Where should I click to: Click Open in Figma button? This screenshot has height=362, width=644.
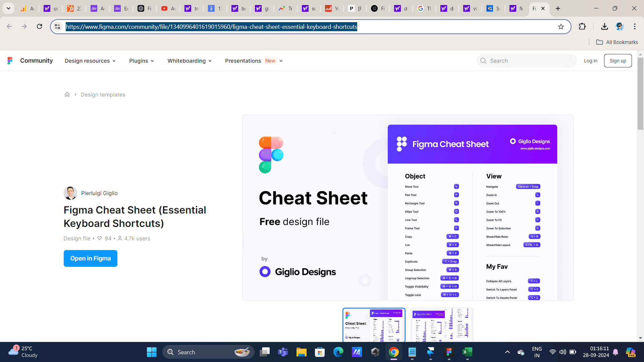(x=91, y=258)
